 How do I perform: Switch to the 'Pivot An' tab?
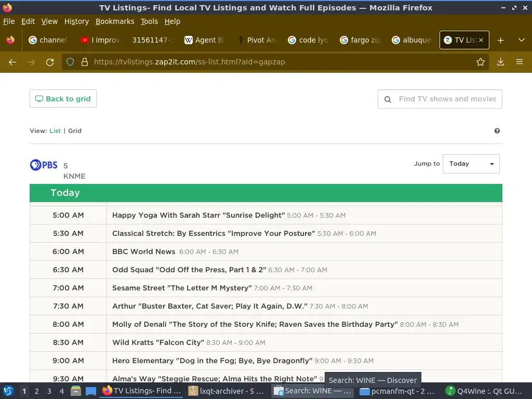coord(256,40)
